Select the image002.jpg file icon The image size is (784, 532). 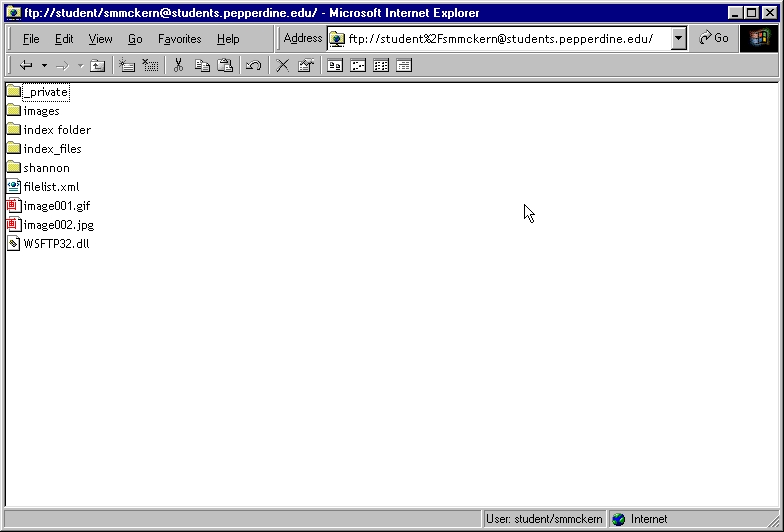pyautogui.click(x=14, y=224)
